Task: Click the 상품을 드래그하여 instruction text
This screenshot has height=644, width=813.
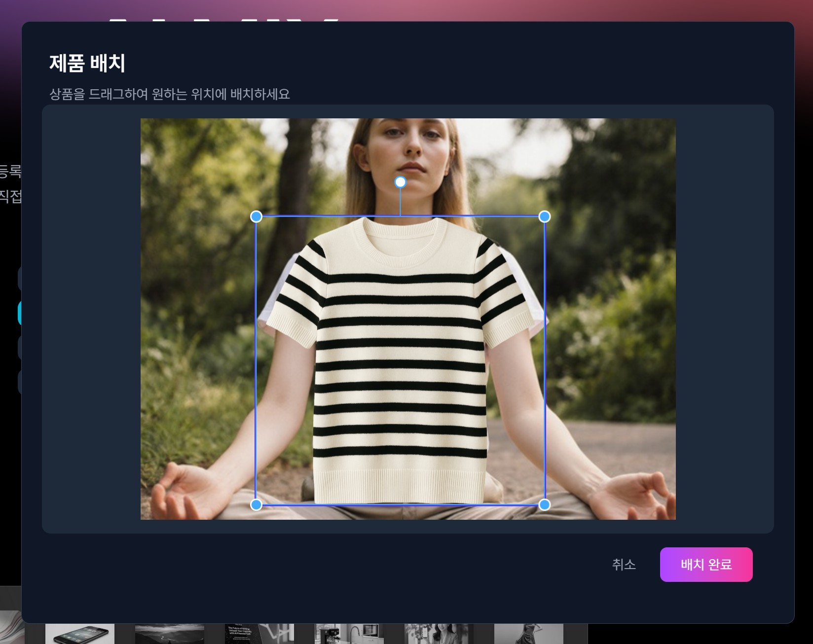Action: click(x=169, y=94)
